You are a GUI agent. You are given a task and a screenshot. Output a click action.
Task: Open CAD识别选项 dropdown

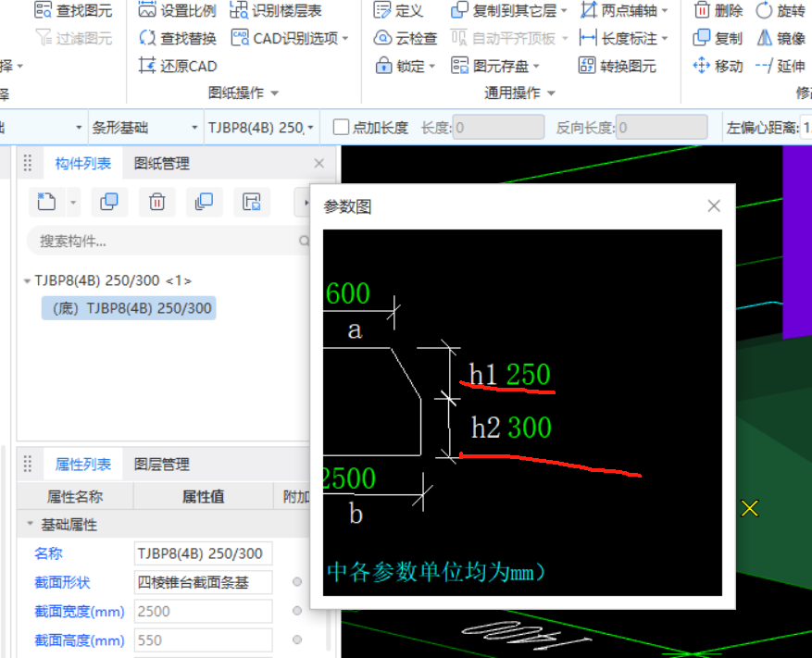point(345,38)
